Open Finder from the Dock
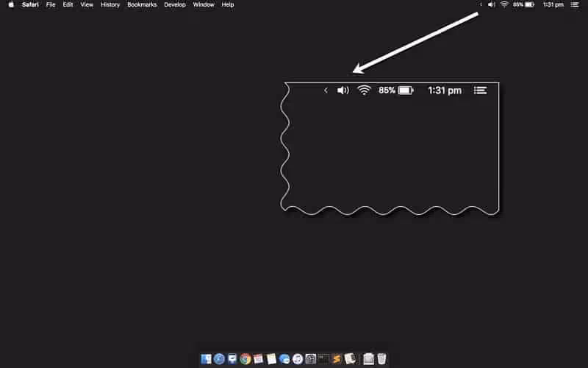Image resolution: width=588 pixels, height=368 pixels. 206,359
